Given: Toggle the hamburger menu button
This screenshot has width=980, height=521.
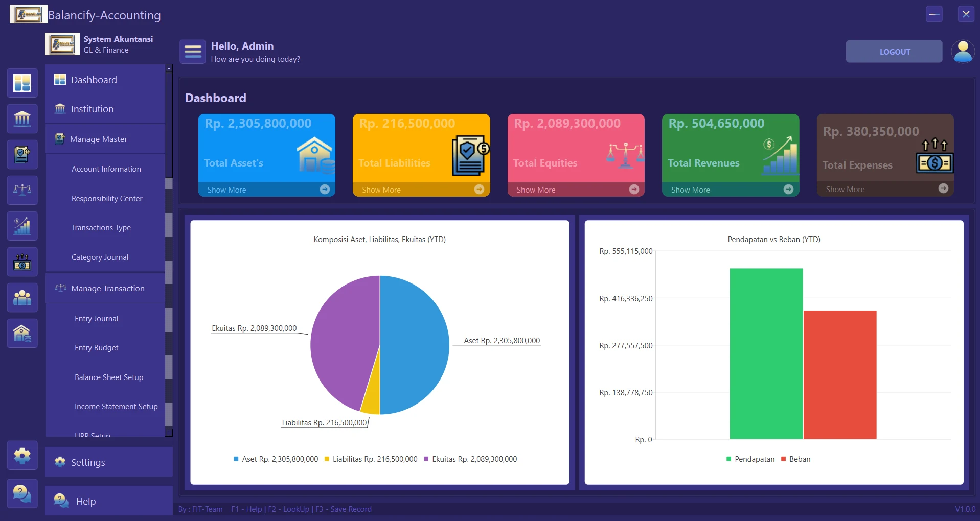Looking at the screenshot, I should (x=193, y=52).
